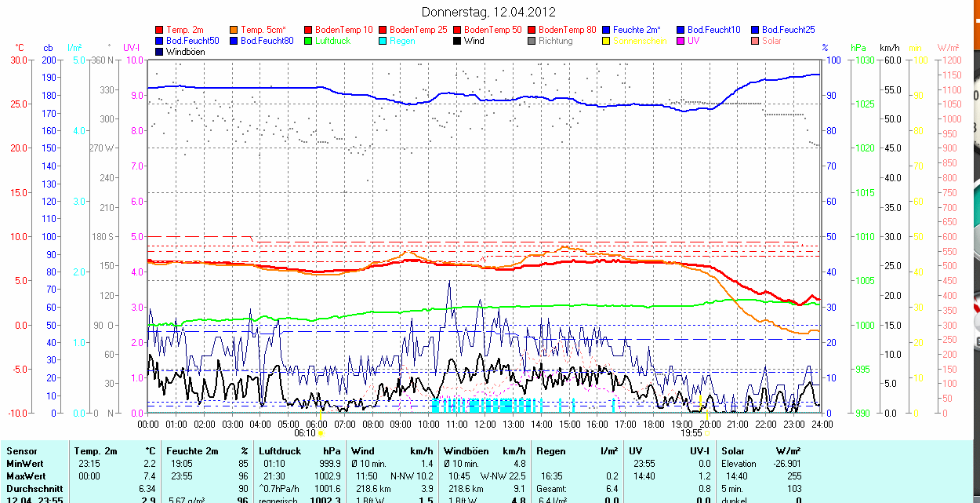Viewport: 980px width, 503px height.
Task: Click the MaxWert row label
Action: (26, 476)
